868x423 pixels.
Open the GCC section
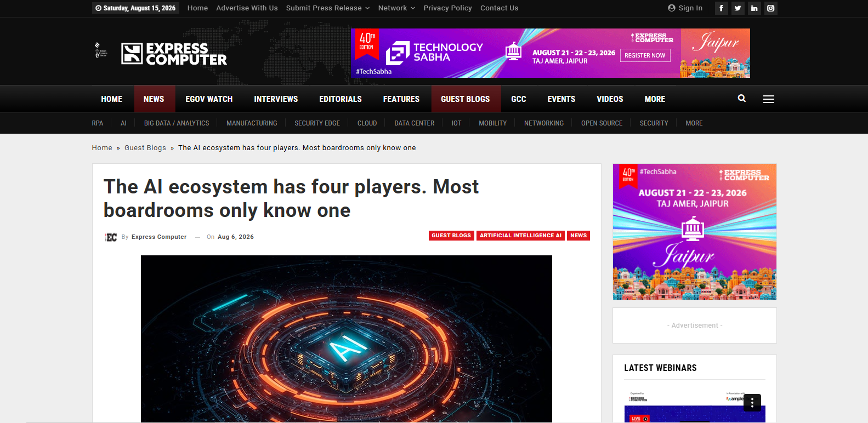tap(519, 99)
